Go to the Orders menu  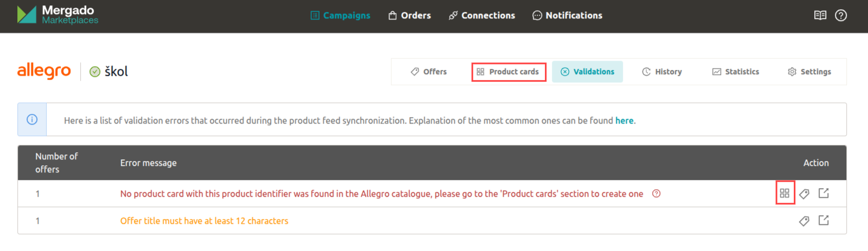tap(410, 15)
